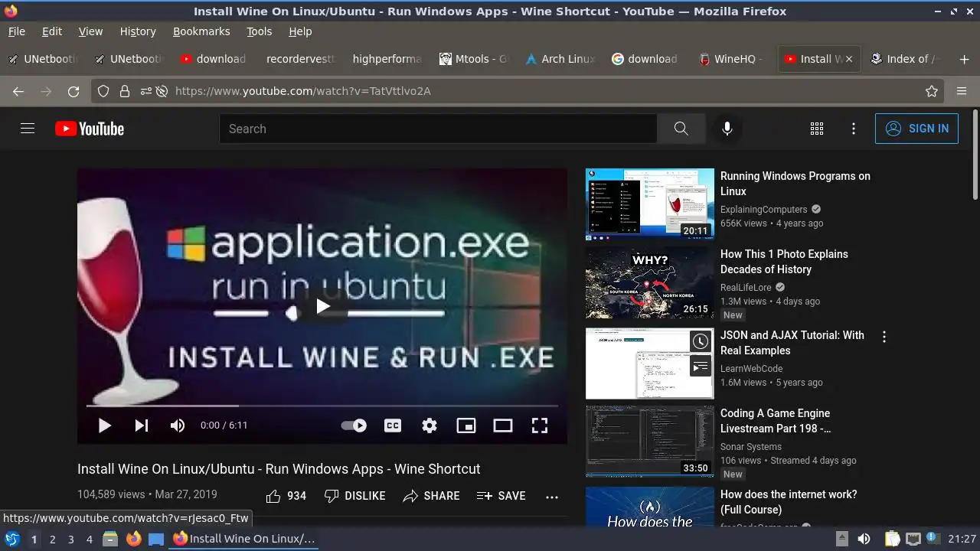980x551 pixels.
Task: Bookmark this page with the star
Action: [932, 91]
